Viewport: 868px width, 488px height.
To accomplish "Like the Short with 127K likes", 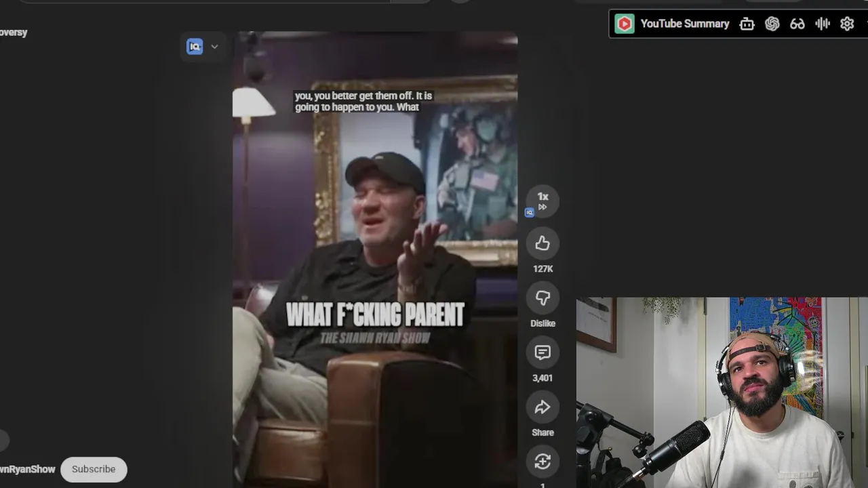I will pyautogui.click(x=542, y=243).
